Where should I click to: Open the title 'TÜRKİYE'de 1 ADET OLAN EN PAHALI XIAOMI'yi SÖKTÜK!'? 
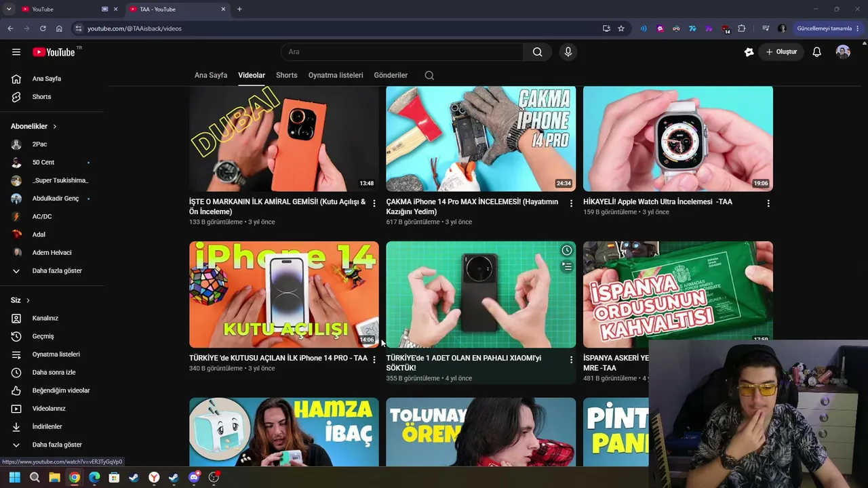tap(464, 363)
